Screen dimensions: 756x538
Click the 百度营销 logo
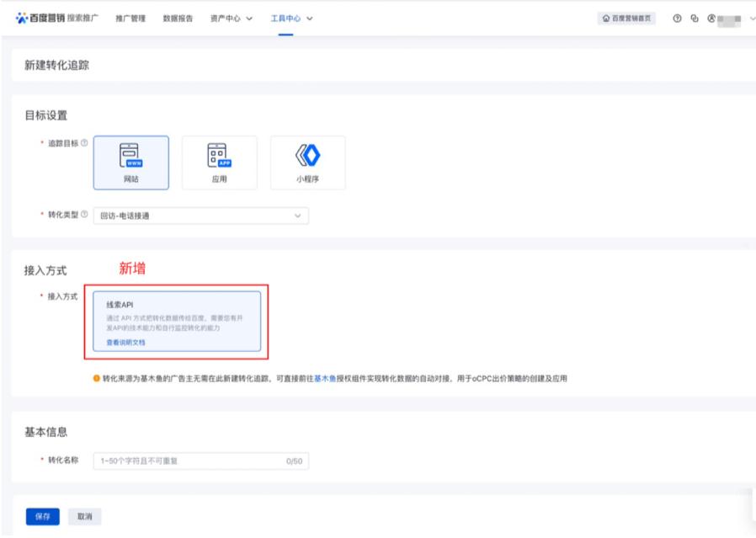click(x=40, y=18)
